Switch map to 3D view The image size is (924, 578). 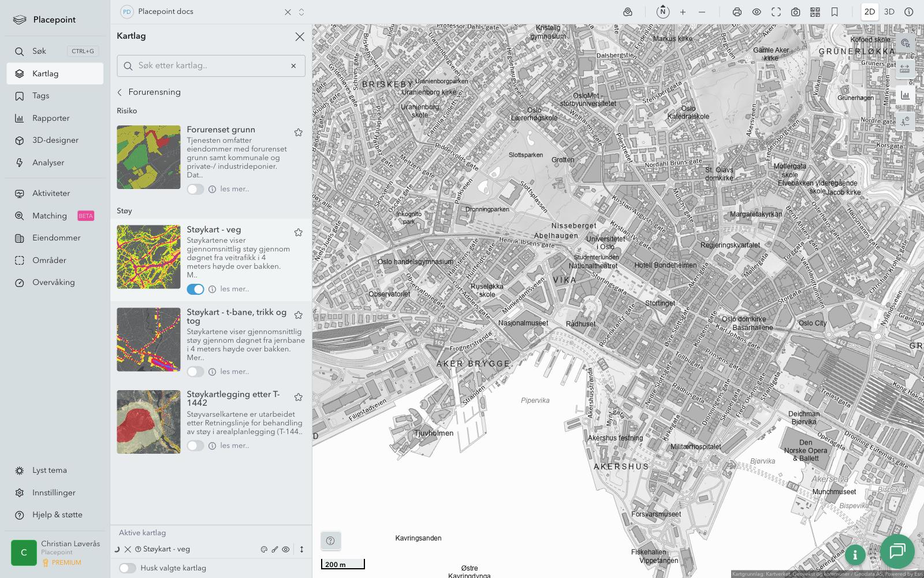point(889,12)
